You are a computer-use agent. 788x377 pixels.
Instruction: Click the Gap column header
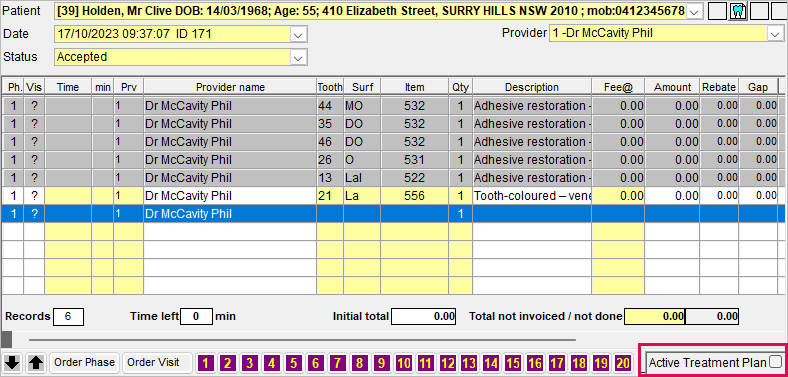point(758,87)
